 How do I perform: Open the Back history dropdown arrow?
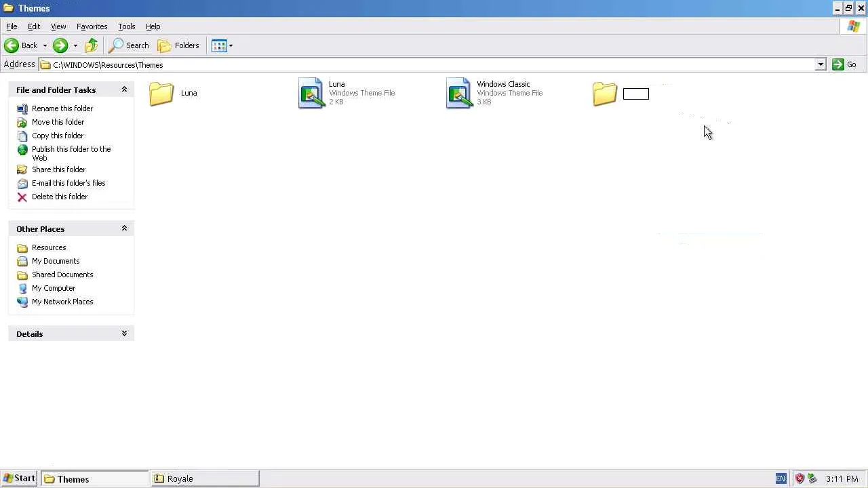45,45
